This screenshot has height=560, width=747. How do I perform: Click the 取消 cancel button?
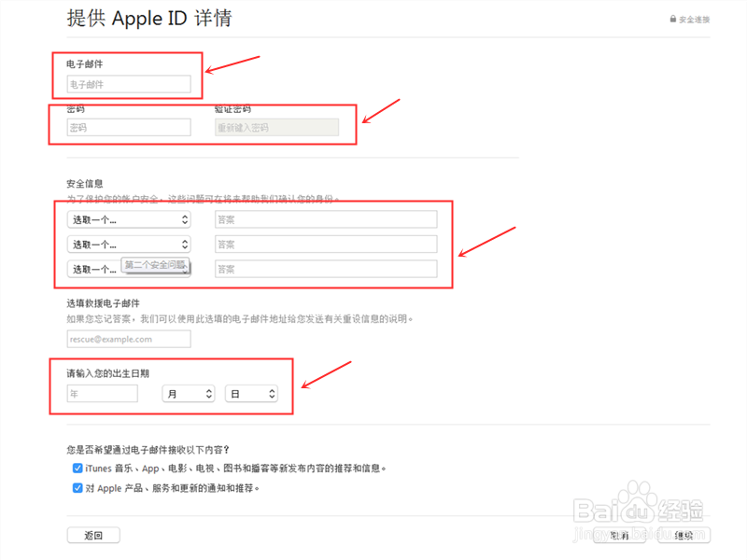[619, 535]
